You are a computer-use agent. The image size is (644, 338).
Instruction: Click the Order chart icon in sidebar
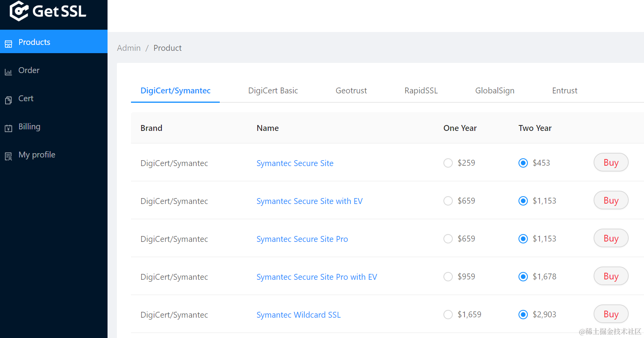[9, 72]
